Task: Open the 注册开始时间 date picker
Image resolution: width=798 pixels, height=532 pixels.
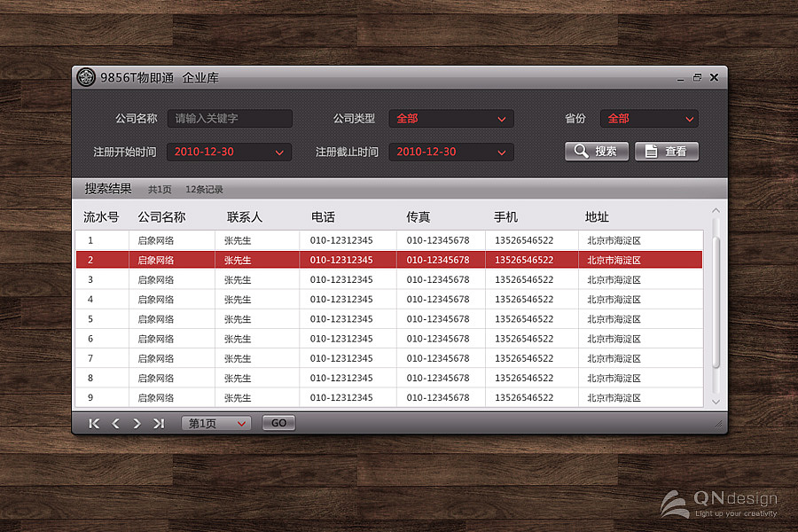Action: point(229,152)
